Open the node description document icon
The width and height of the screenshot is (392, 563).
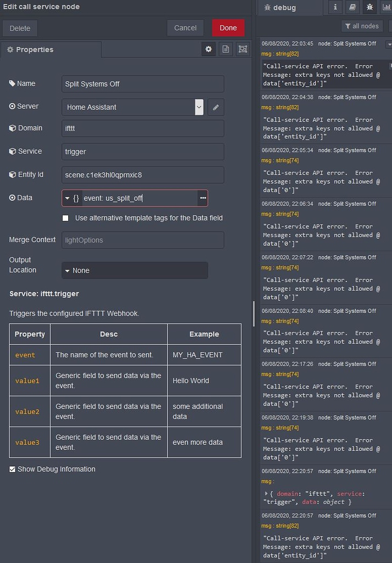coord(225,49)
